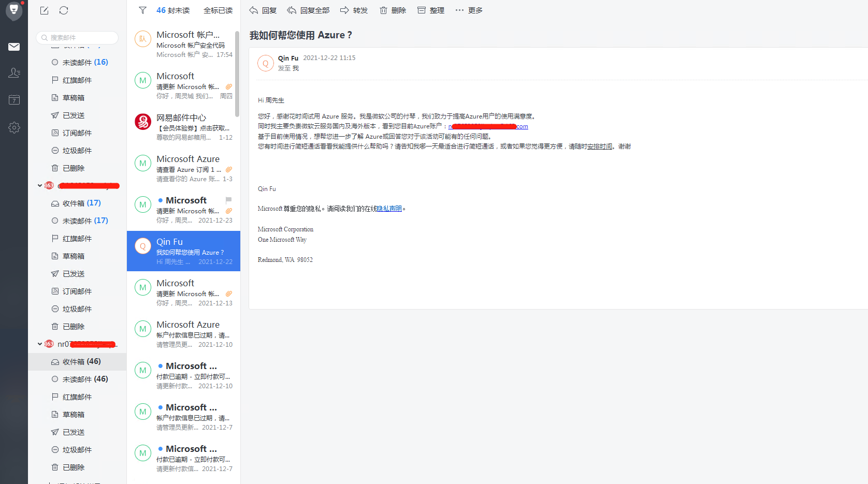Viewport: 868px width, 484px height.
Task: Open the mail section in left rail
Action: click(x=14, y=47)
